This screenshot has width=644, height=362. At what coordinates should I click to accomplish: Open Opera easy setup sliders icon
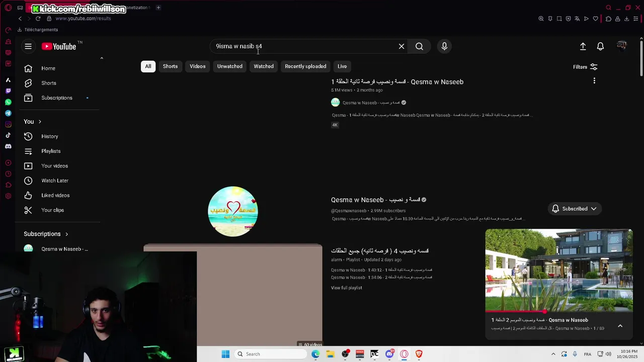[x=635, y=19]
